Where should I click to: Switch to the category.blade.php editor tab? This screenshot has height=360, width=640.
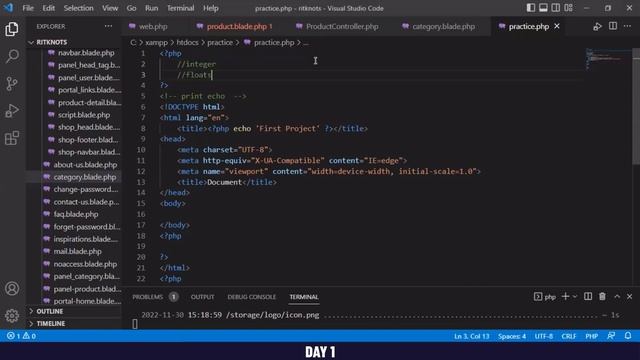point(443,27)
